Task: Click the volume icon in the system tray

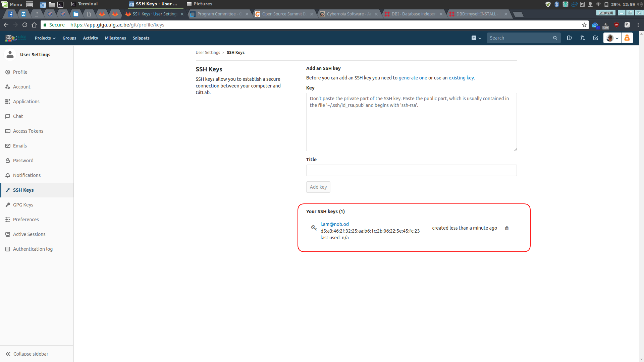Action: (x=640, y=4)
